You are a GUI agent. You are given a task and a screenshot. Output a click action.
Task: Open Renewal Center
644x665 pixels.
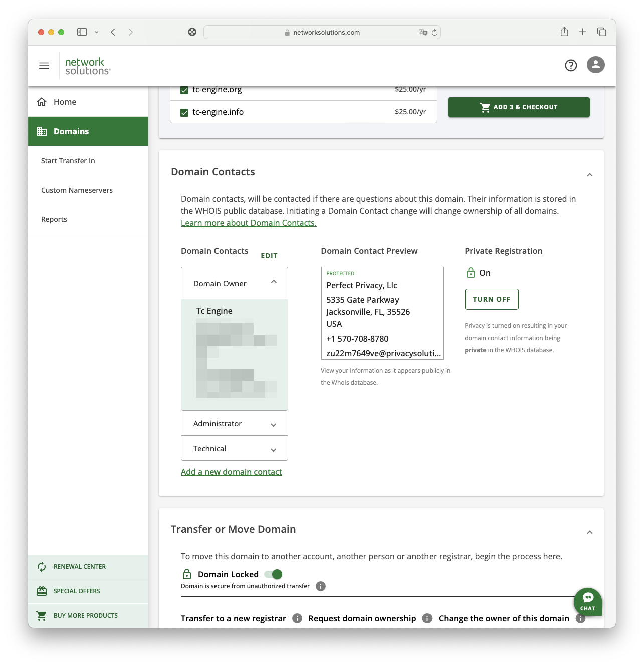pos(88,567)
